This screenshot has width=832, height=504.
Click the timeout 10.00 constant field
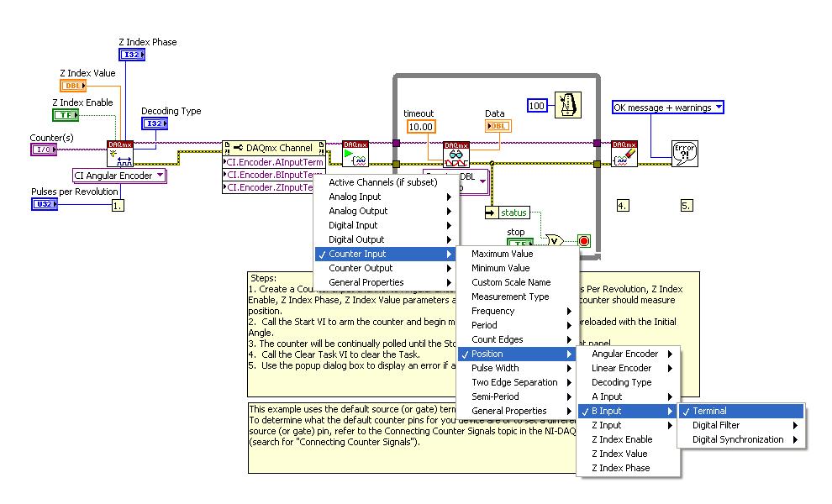pyautogui.click(x=419, y=127)
